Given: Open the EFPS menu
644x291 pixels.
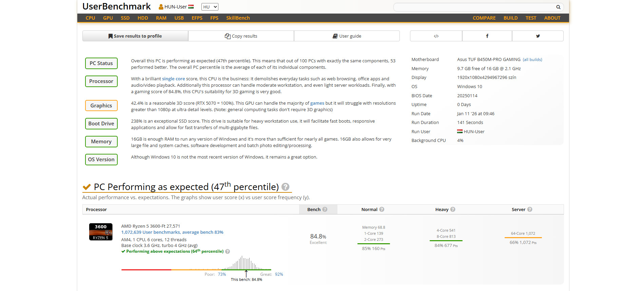Looking at the screenshot, I should [x=197, y=18].
